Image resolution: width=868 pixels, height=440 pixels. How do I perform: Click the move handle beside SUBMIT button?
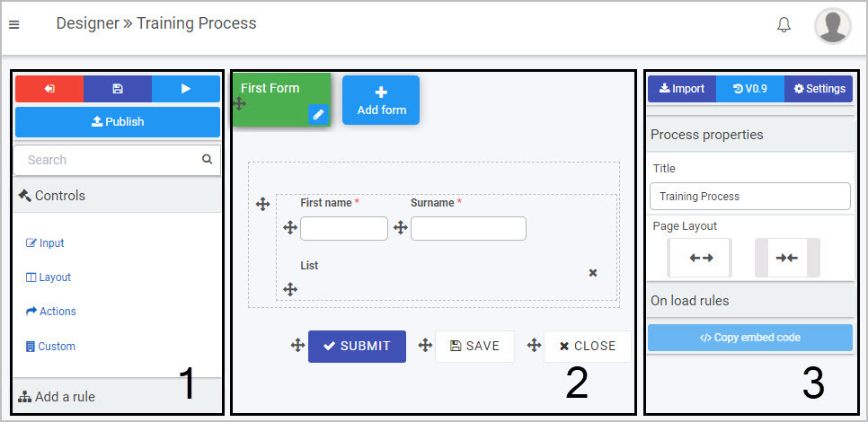[x=297, y=346]
